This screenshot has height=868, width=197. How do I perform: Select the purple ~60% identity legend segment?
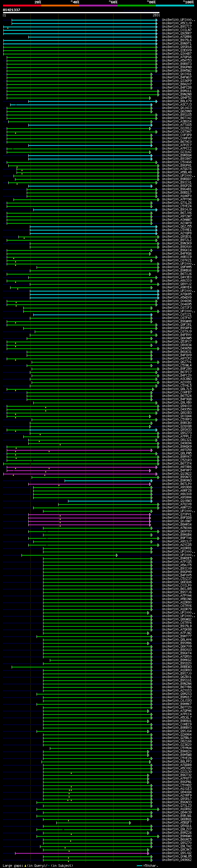coord(99,6)
